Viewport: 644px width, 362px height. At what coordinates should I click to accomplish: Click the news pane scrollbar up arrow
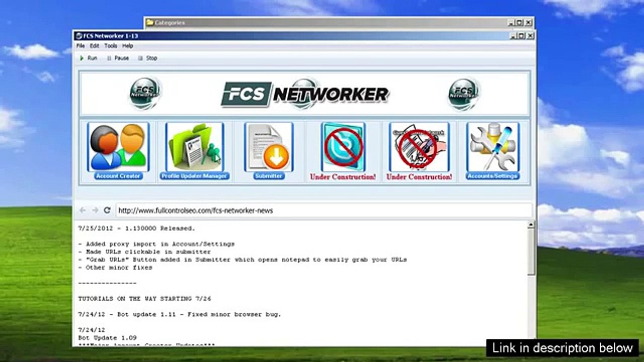(531, 225)
